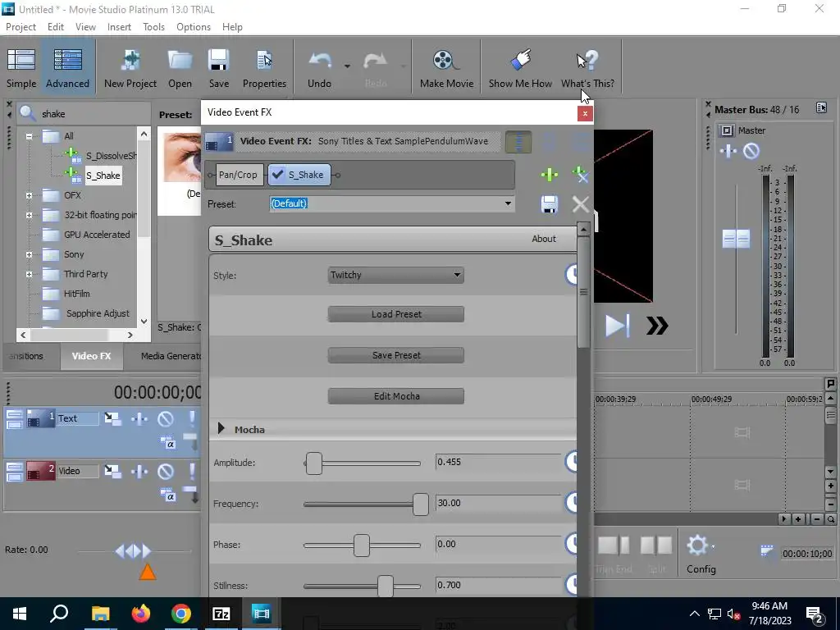This screenshot has width=840, height=630.
Task: Open the Tools menu
Action: point(153,27)
